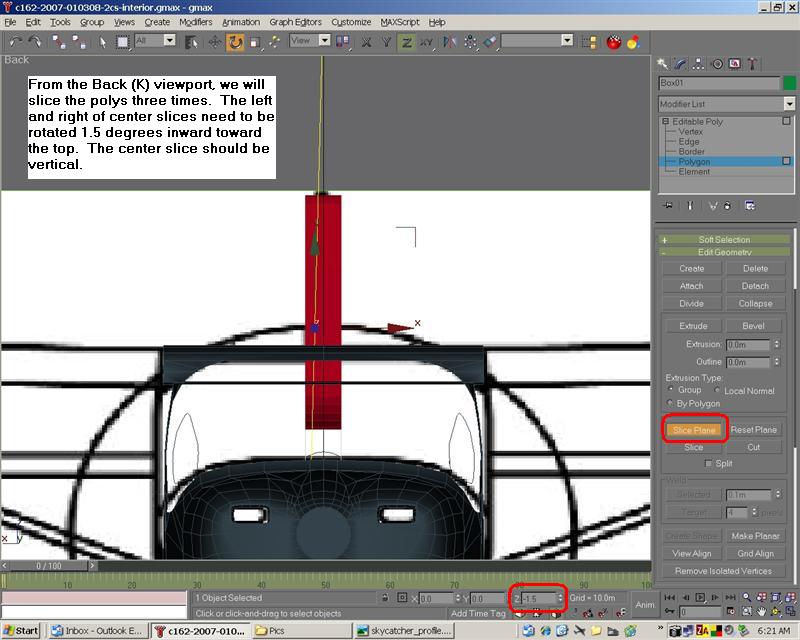The height and width of the screenshot is (640, 800).
Task: Click the Bevel button
Action: [754, 326]
